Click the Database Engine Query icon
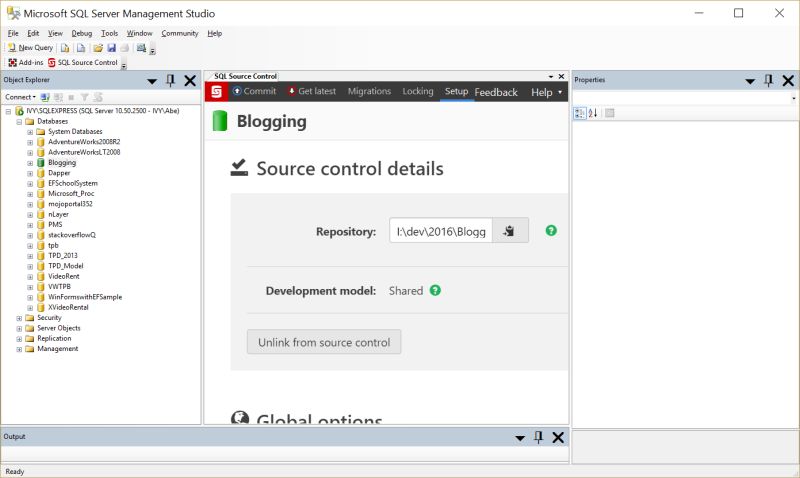Image resolution: width=800 pixels, height=478 pixels. (65, 47)
